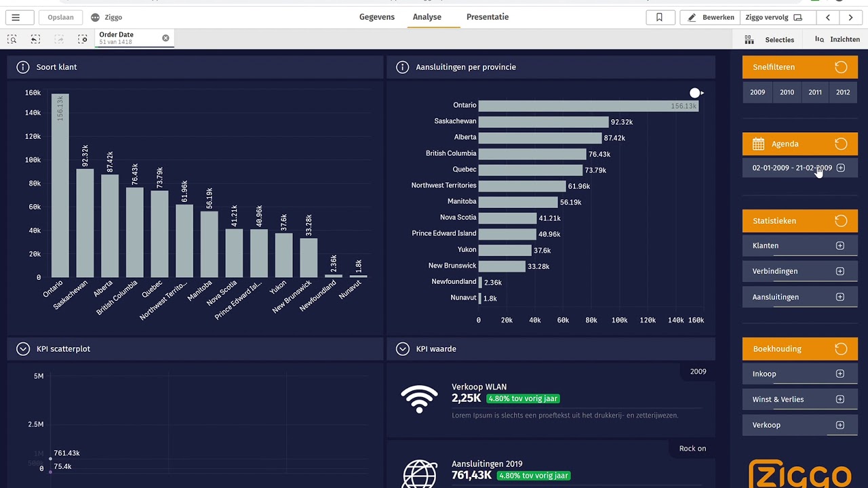
Task: Clear all selections icon
Action: click(x=83, y=39)
